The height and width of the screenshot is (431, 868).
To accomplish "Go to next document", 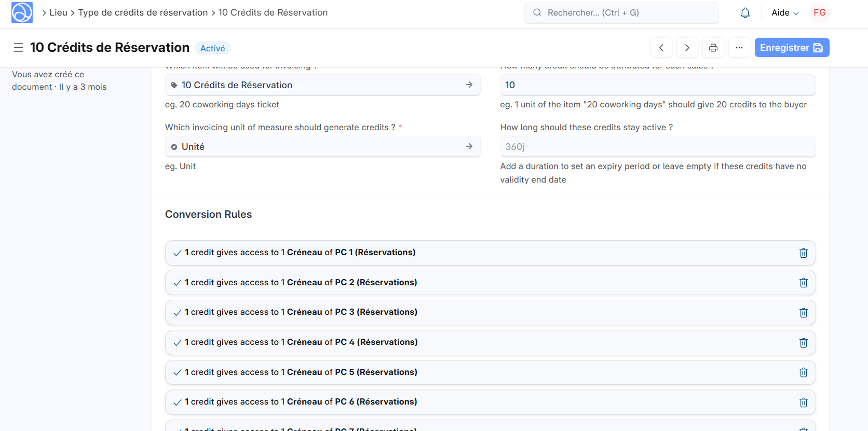I will tap(687, 48).
